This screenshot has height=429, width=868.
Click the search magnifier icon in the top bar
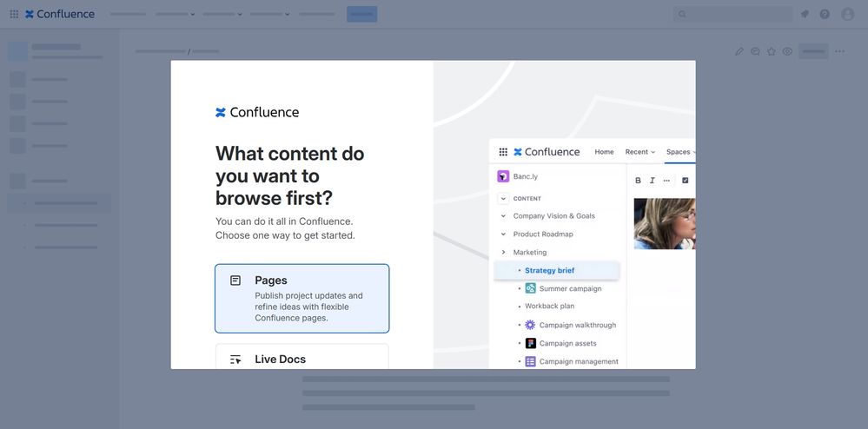coord(683,15)
